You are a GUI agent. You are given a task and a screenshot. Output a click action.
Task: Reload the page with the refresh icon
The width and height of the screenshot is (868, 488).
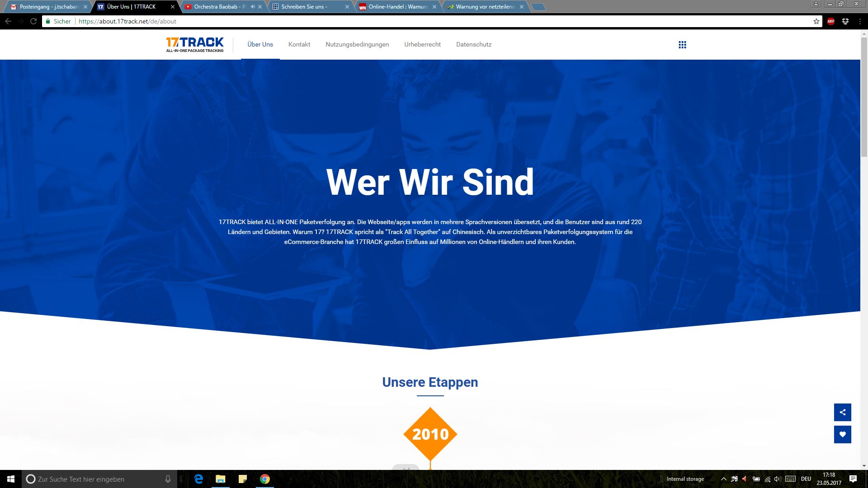pyautogui.click(x=33, y=21)
